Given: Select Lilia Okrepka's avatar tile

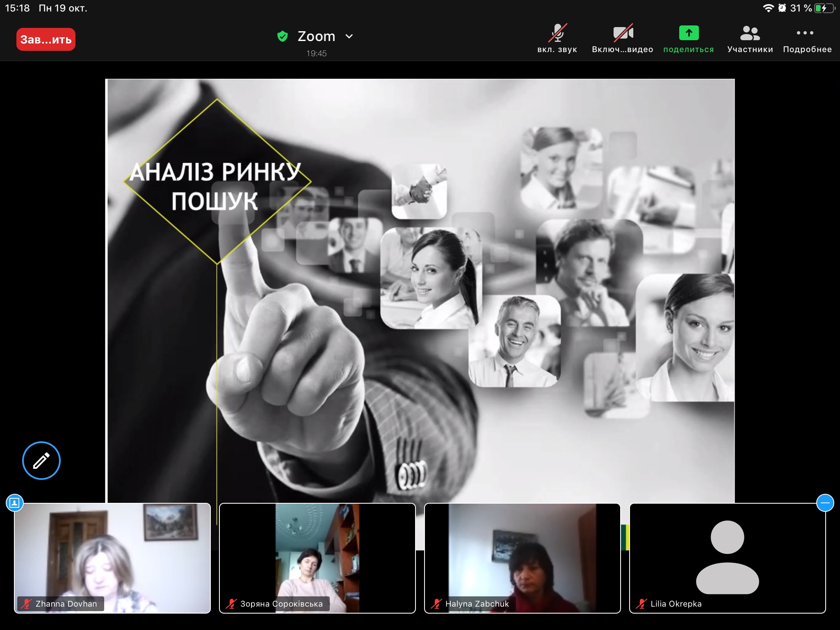Looking at the screenshot, I should (x=728, y=558).
